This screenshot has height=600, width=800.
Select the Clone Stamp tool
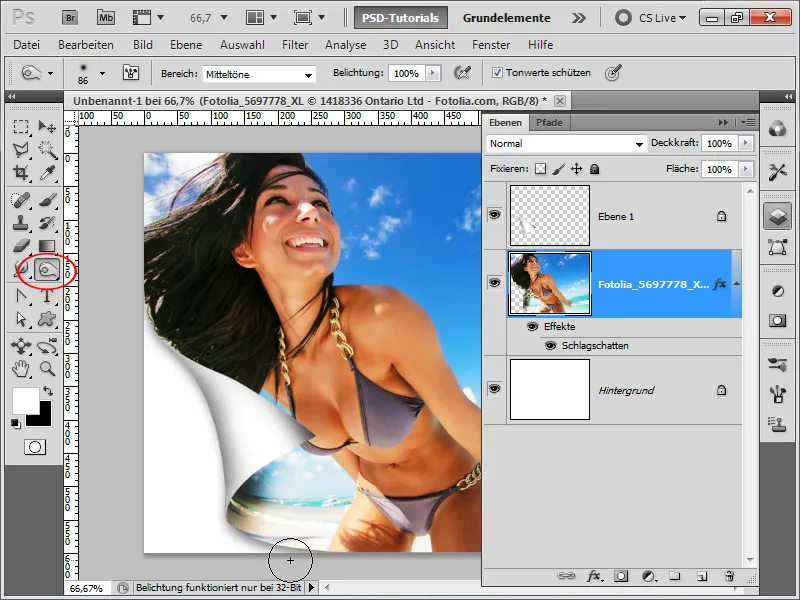tap(20, 223)
